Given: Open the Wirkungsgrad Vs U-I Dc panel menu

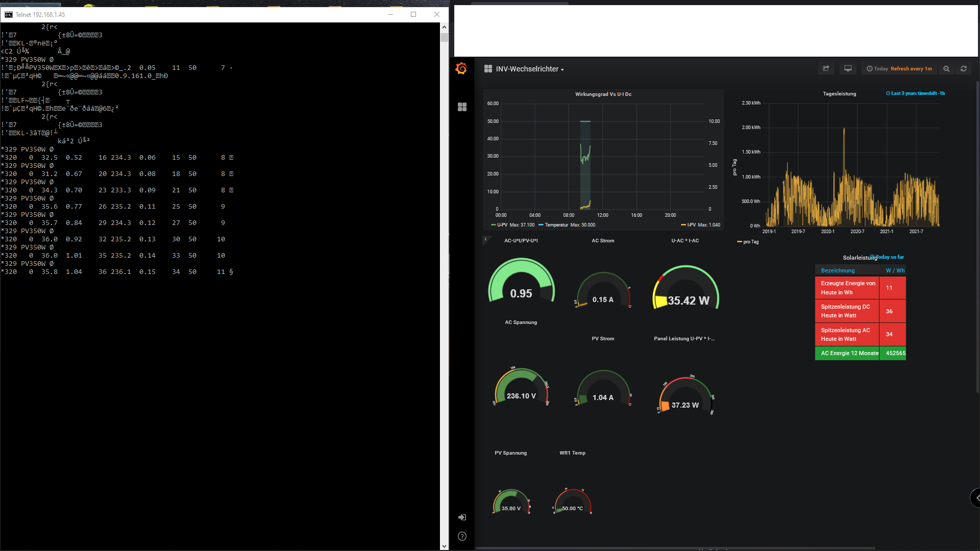Looking at the screenshot, I should (x=603, y=94).
